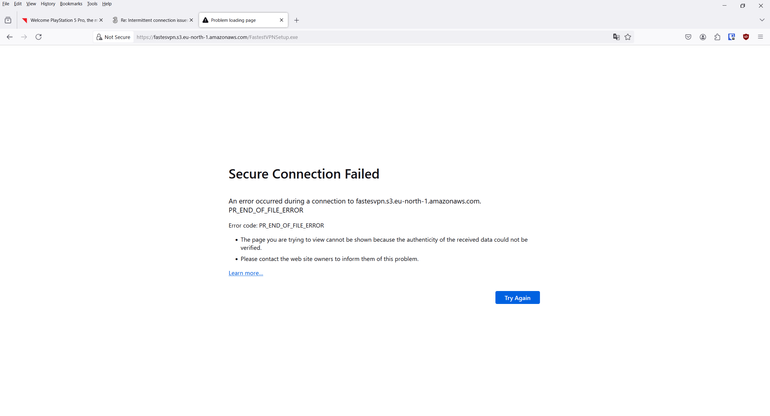The width and height of the screenshot is (770, 416).
Task: Follow the Learn more… link
Action: pos(246,273)
